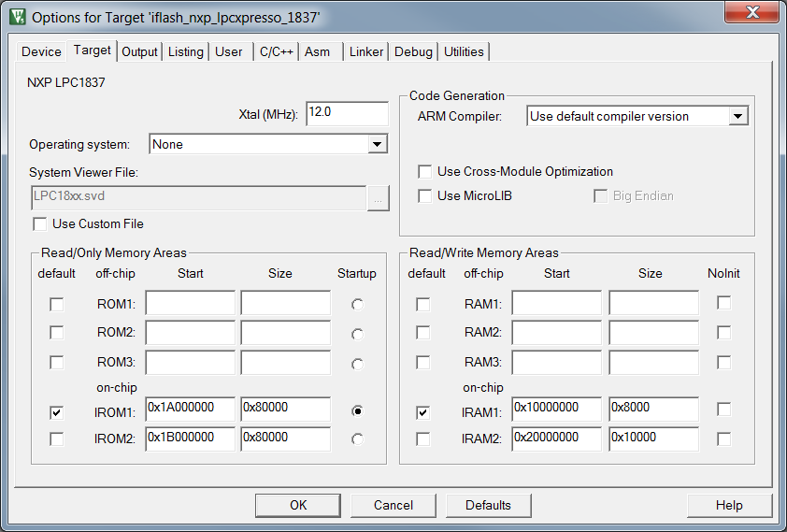Image resolution: width=787 pixels, height=532 pixels.
Task: Check the Use Custom File box
Action: point(40,224)
